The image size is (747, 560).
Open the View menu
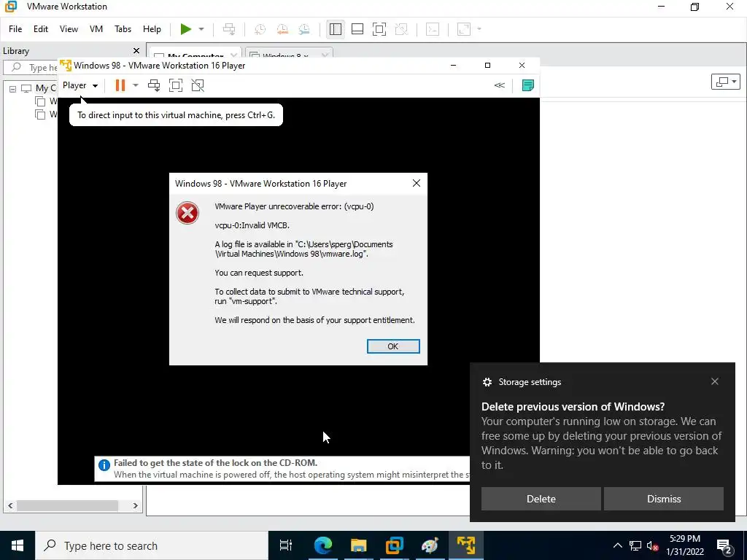(69, 29)
